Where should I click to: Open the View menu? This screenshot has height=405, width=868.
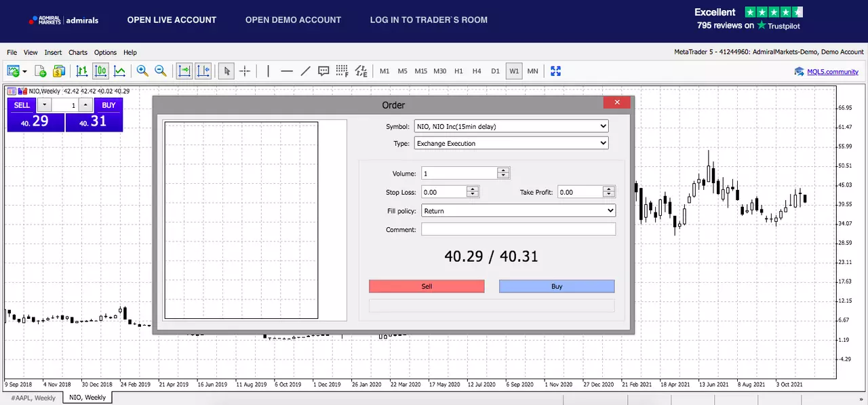pyautogui.click(x=31, y=52)
